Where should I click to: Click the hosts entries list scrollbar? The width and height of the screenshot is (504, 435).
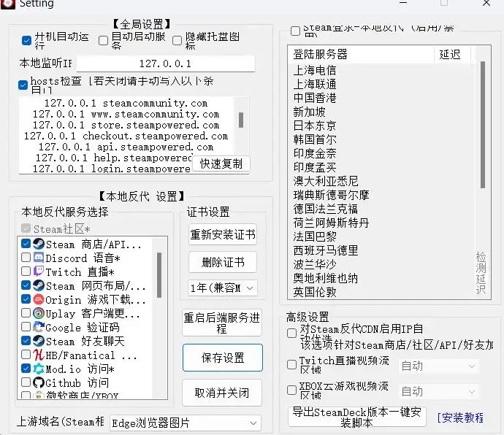click(x=241, y=120)
